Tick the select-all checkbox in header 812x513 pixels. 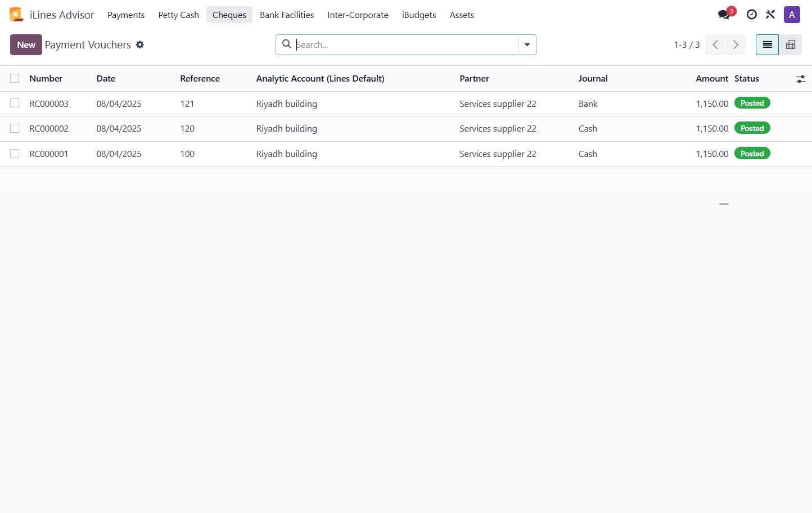[15, 78]
